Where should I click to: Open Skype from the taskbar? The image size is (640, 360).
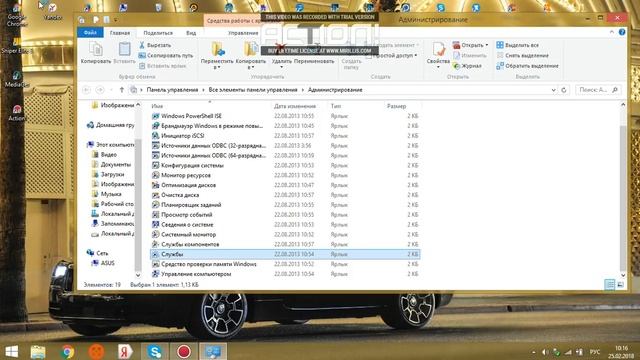click(x=154, y=351)
